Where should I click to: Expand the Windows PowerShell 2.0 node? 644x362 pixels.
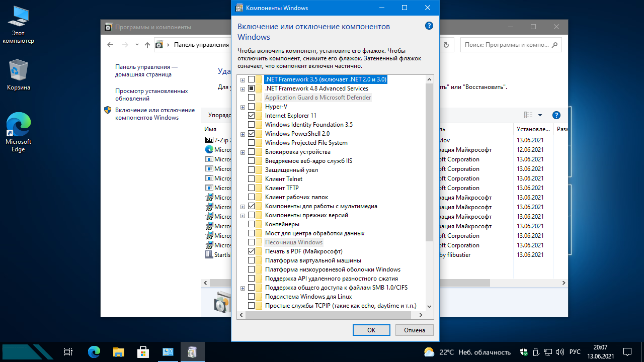tap(243, 134)
